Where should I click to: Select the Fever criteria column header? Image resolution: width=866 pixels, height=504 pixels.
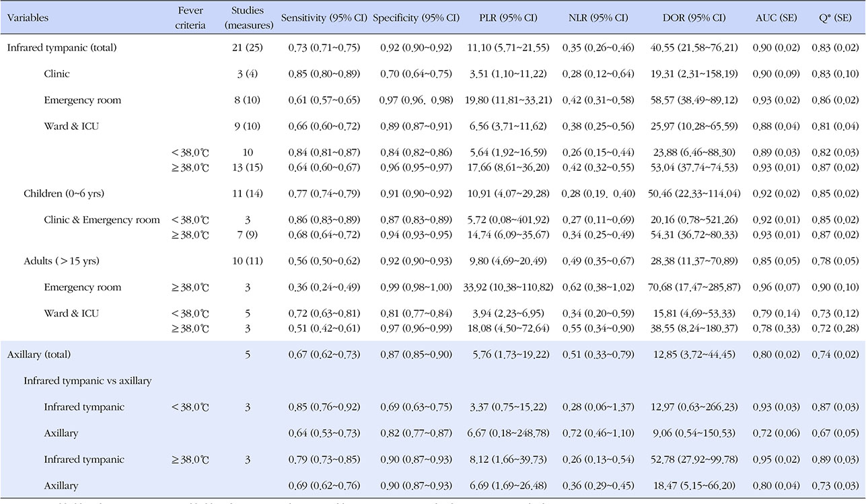pos(191,18)
